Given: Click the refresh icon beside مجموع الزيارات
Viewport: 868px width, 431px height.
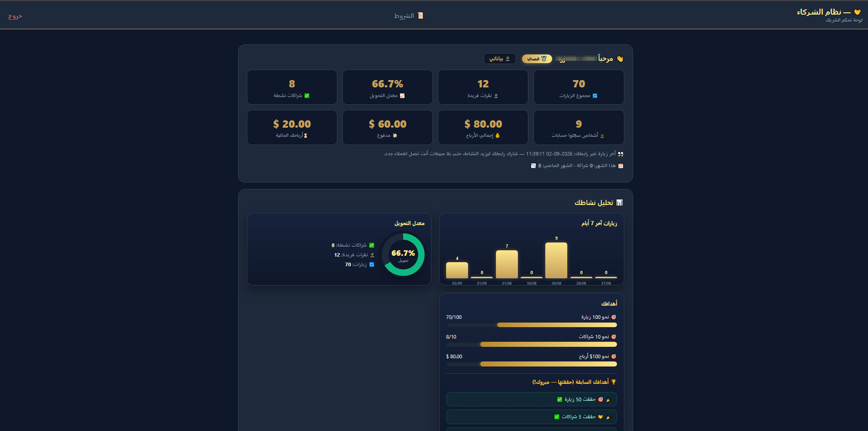Looking at the screenshot, I should click(x=595, y=96).
